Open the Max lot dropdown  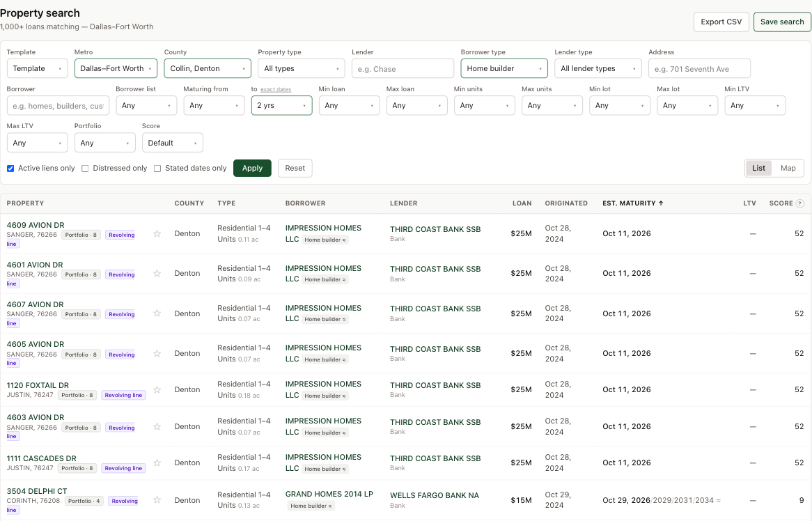click(x=687, y=105)
